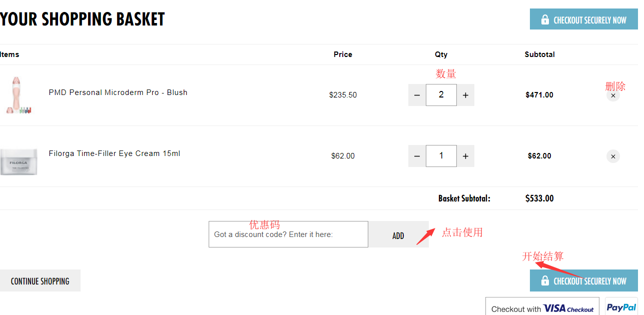The width and height of the screenshot is (644, 315).
Task: Open Filorga Time-Filler Eye Cream 15ml link
Action: 115,153
